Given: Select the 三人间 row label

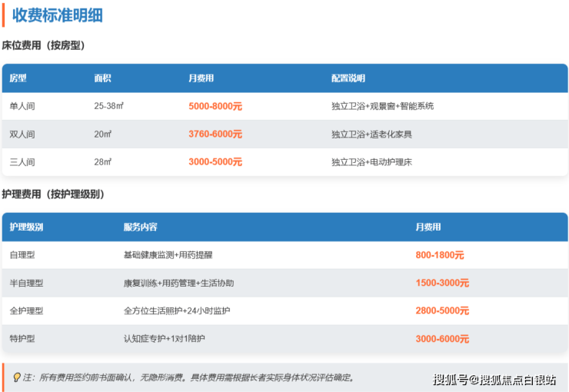Looking at the screenshot, I should point(22,162).
